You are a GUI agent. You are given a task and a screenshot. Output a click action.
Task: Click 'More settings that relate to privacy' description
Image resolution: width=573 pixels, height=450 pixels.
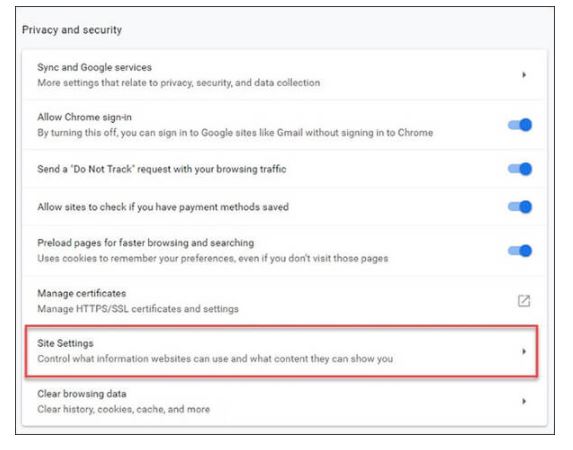178,83
